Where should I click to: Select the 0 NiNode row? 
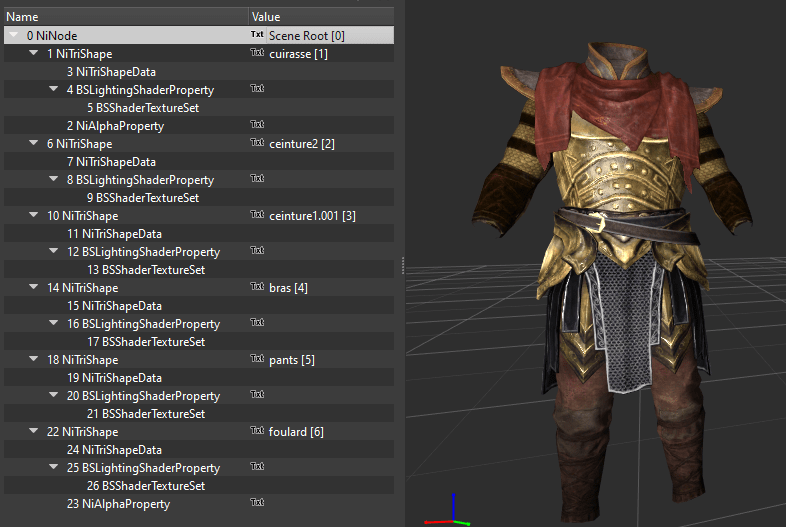199,36
